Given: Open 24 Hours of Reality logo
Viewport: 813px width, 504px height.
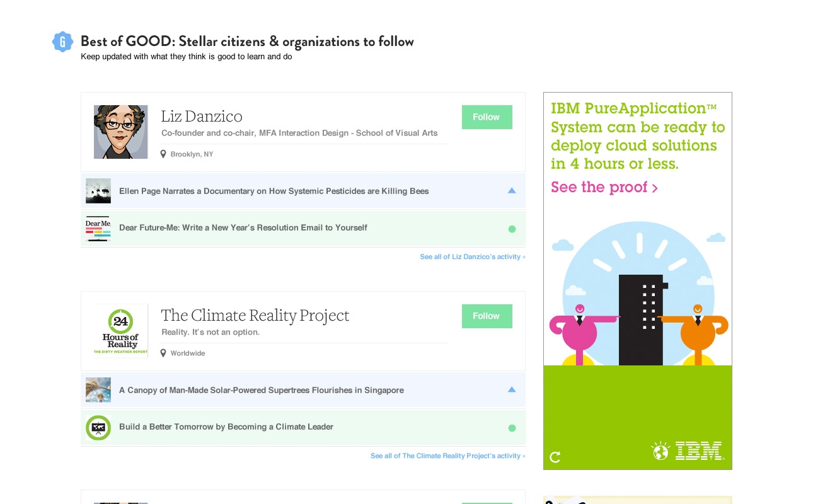Looking at the screenshot, I should click(x=121, y=331).
